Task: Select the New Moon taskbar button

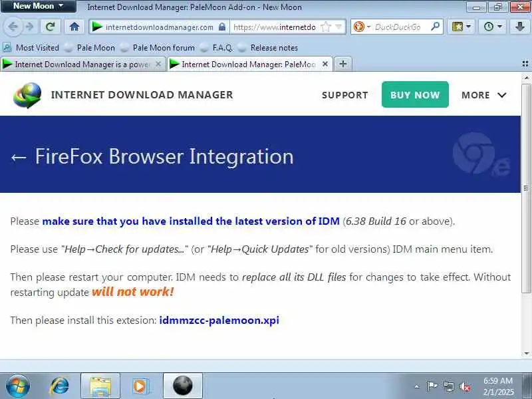Action: 183,386
